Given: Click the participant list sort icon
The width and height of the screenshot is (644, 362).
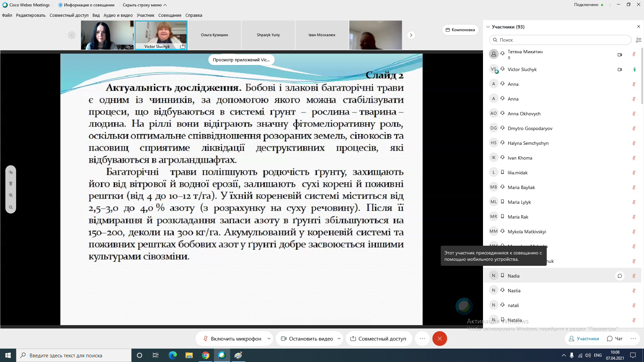Looking at the screenshot, I should click(x=639, y=40).
